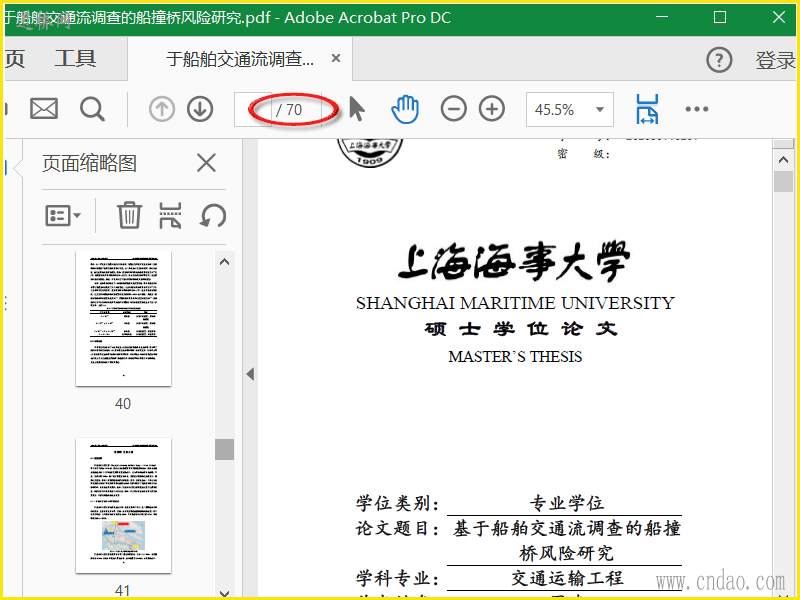The width and height of the screenshot is (800, 600).
Task: Click thumbnail panel scroll-up arrow
Action: [224, 262]
